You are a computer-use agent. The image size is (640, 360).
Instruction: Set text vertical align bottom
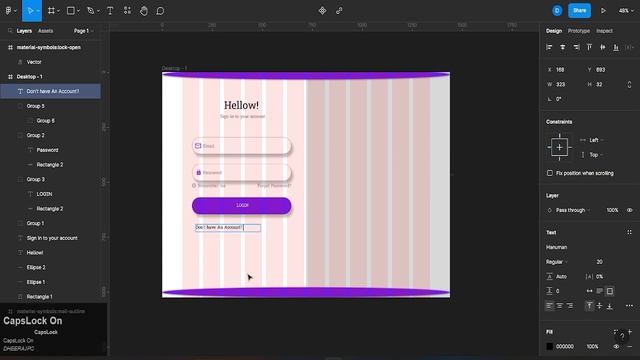pyautogui.click(x=609, y=306)
